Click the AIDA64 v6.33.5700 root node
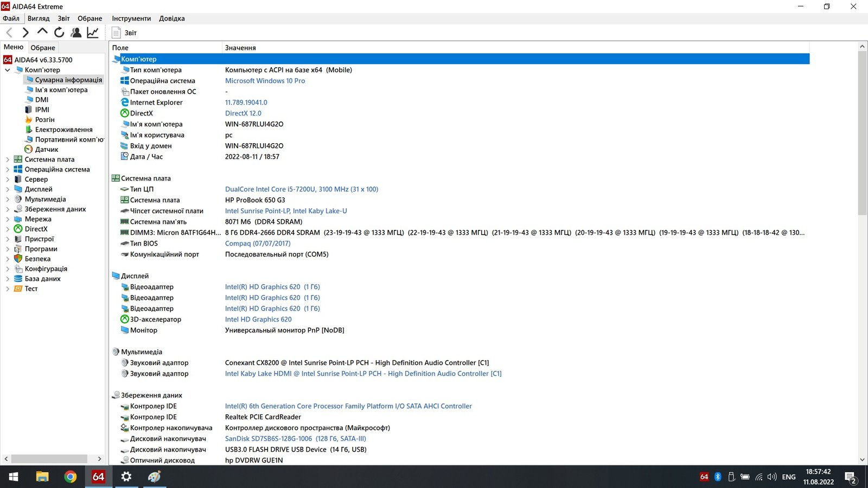This screenshot has height=488, width=868. 43,60
